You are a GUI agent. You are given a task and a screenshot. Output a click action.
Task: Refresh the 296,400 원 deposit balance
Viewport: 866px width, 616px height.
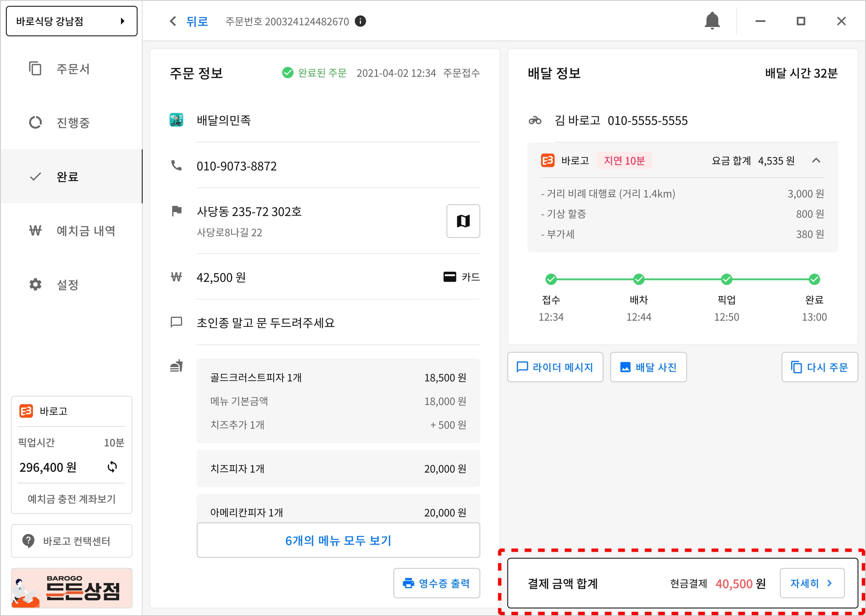click(112, 467)
